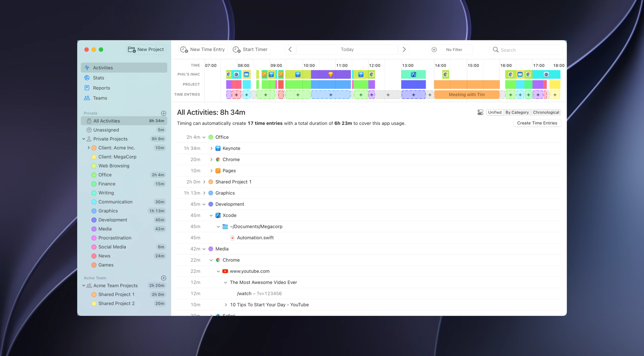Select the /watch – ?v=123456 row
644x356 pixels.
tap(369, 294)
